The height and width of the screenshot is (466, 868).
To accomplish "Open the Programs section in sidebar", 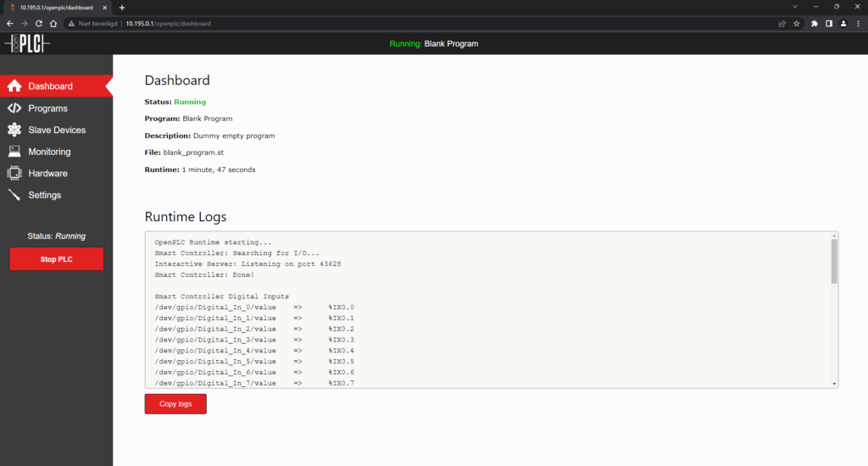I will [x=47, y=108].
